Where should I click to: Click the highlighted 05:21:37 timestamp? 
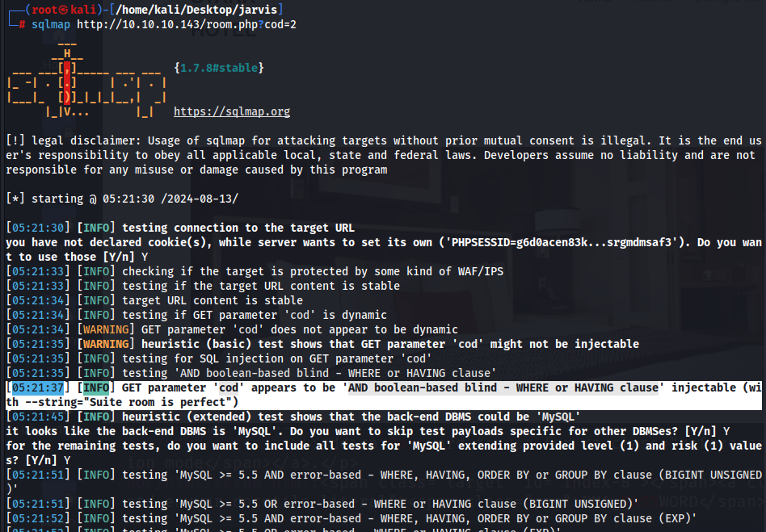point(38,388)
